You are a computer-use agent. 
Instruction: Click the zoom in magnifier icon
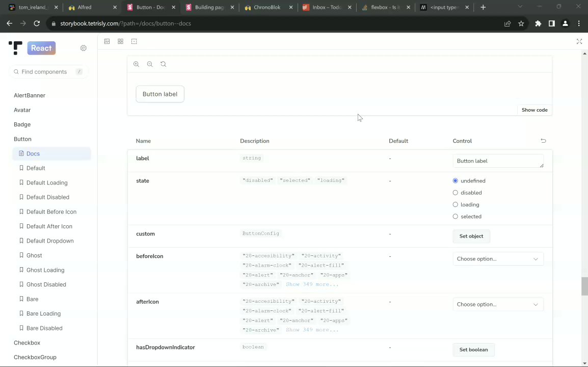(x=136, y=64)
